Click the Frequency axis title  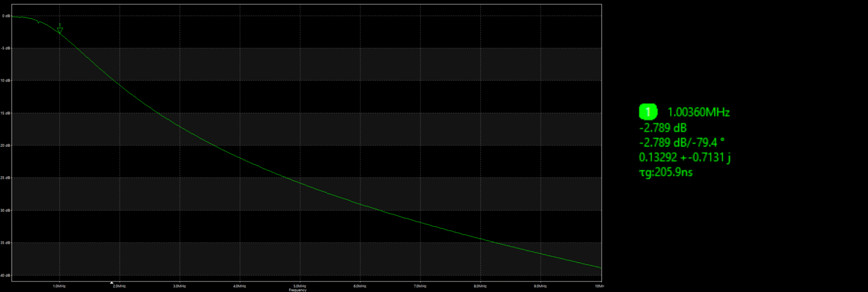[297, 290]
